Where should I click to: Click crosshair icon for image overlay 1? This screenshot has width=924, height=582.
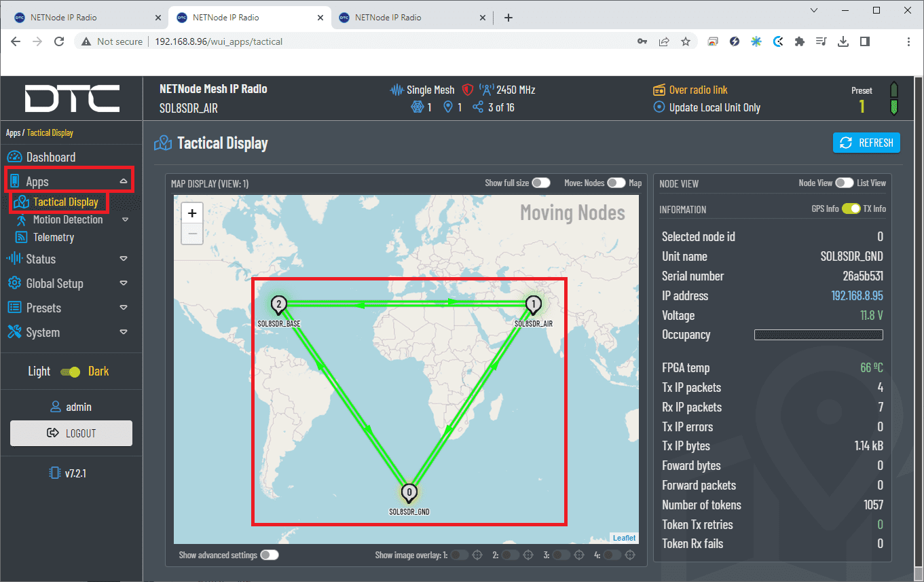tap(477, 555)
